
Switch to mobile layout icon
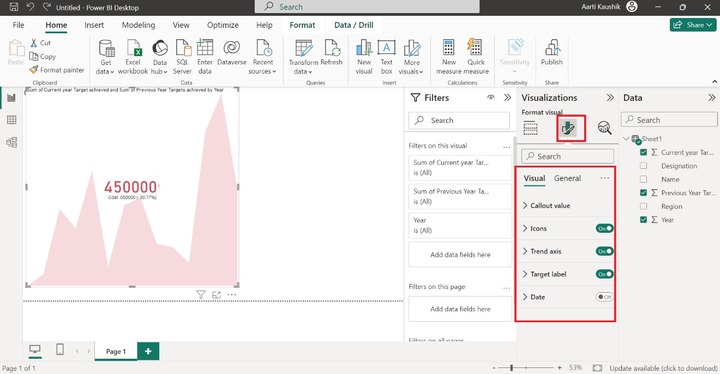(x=60, y=350)
